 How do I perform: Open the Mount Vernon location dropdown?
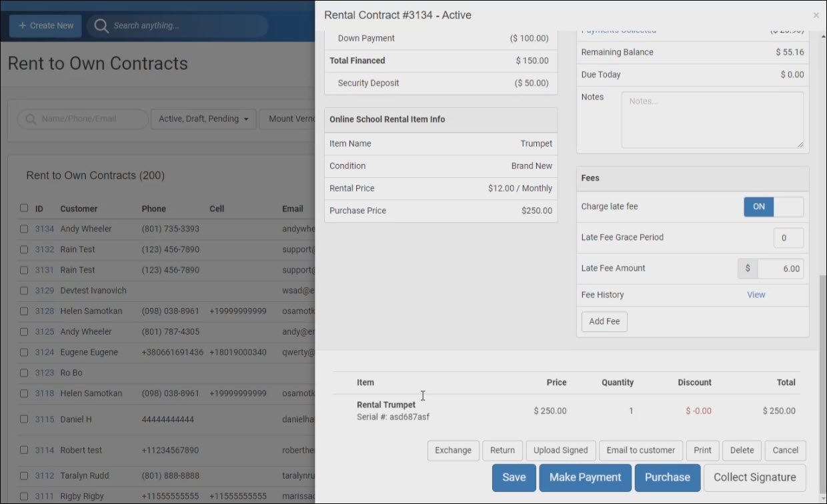pyautogui.click(x=287, y=119)
